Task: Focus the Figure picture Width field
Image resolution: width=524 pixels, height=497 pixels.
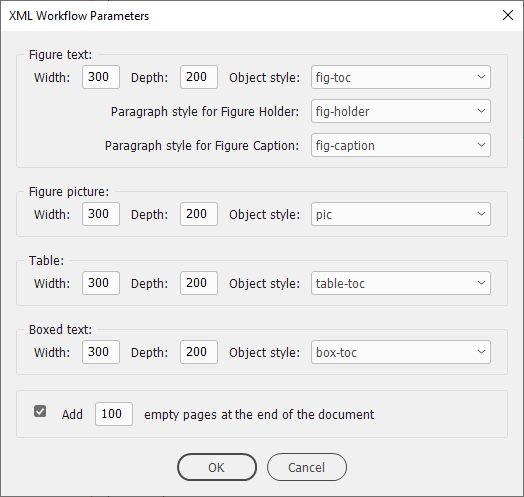Action: 101,214
